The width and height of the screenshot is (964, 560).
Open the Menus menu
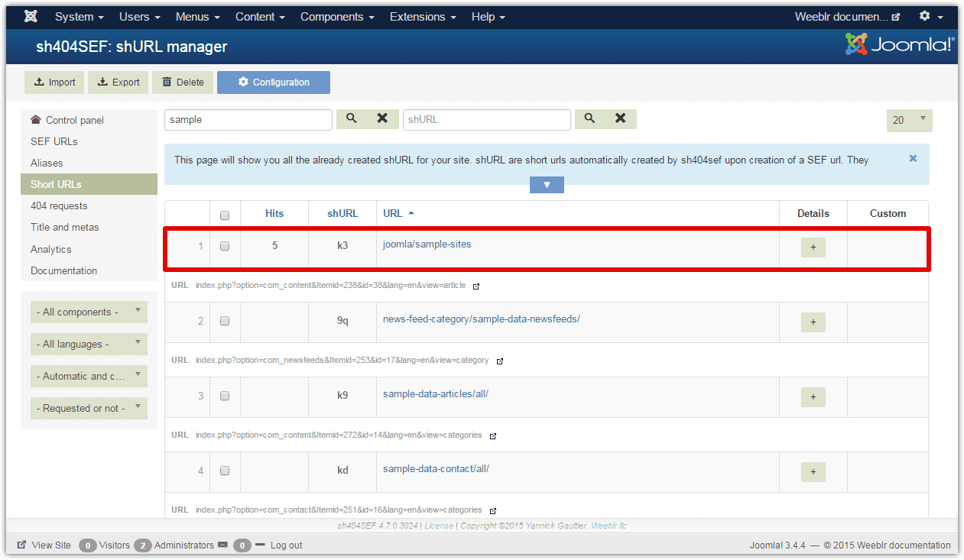[198, 16]
